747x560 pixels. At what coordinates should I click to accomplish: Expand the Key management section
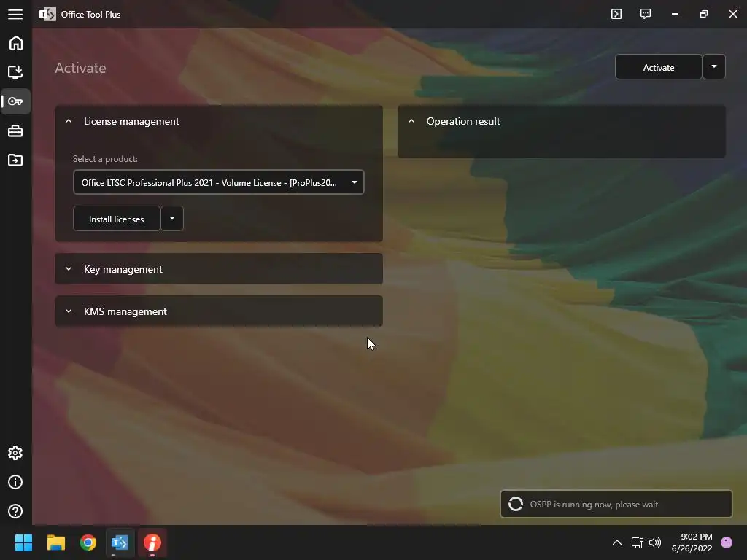point(219,269)
